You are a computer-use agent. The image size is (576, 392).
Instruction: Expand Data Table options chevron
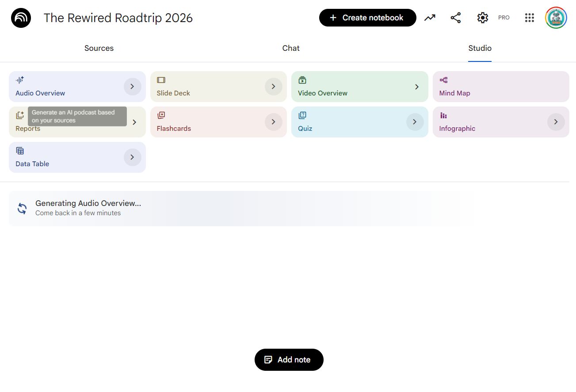[x=132, y=157]
